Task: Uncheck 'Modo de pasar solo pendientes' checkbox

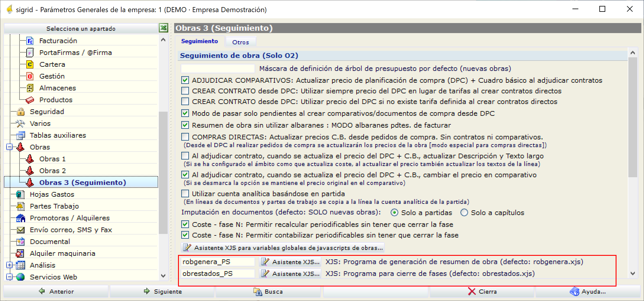Action: coord(185,113)
